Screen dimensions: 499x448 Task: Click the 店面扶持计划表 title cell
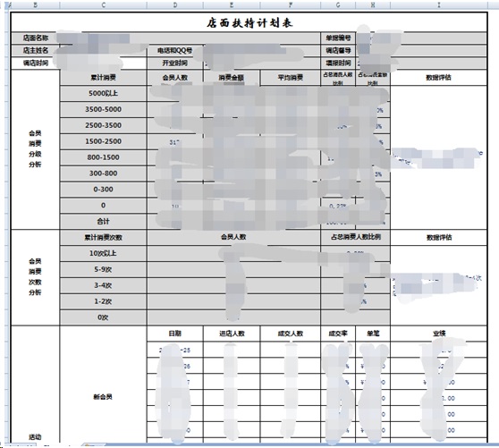[249, 22]
